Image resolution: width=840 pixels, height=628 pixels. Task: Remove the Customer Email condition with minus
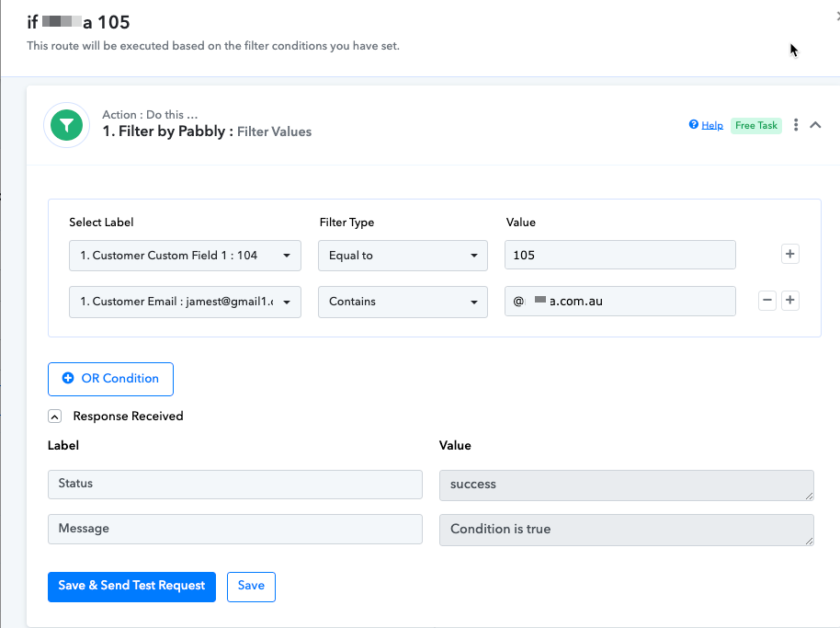click(x=767, y=300)
